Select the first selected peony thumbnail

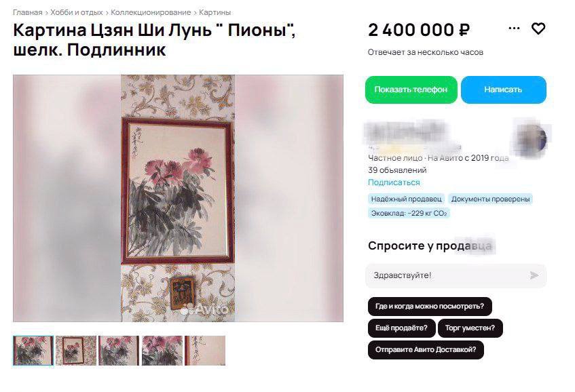(x=33, y=351)
